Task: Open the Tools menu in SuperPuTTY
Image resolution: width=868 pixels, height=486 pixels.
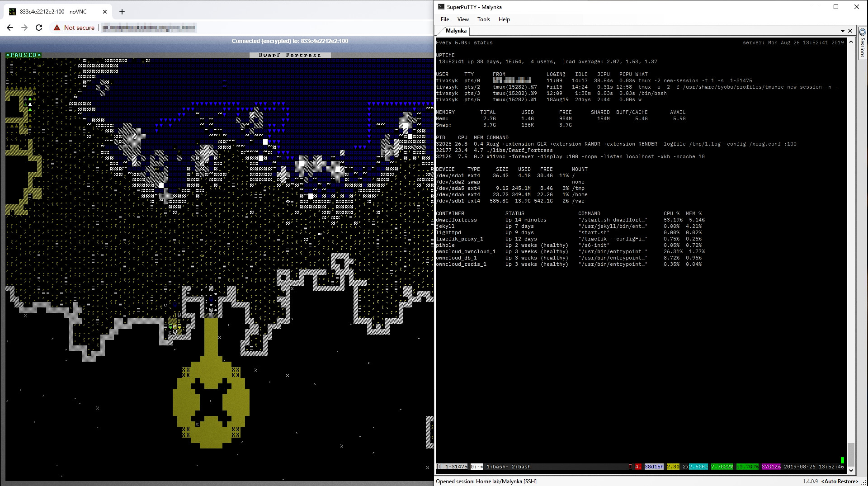Action: point(484,19)
